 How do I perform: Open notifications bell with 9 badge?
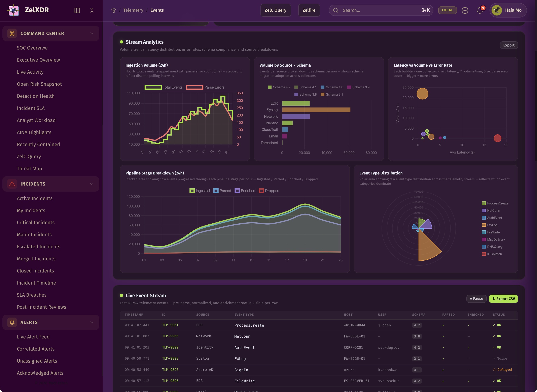point(480,10)
